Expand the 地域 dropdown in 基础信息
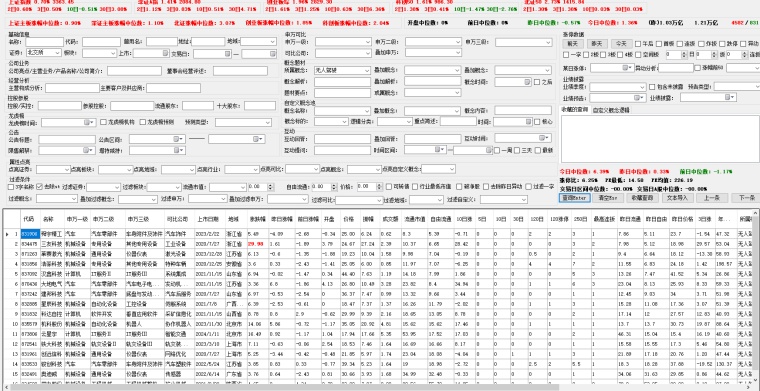760x391 pixels. point(258,42)
